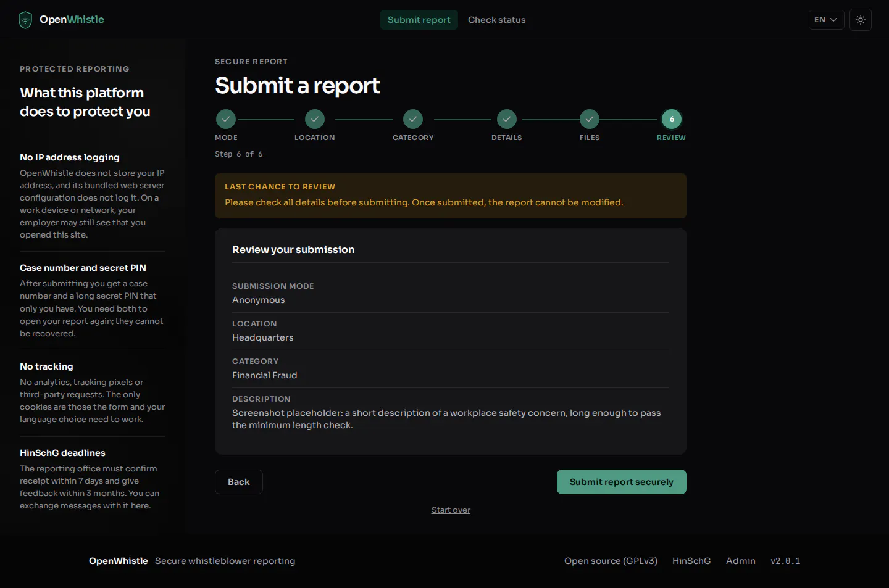
Task: Click the OpenWhistle shield logo icon
Action: 25,20
